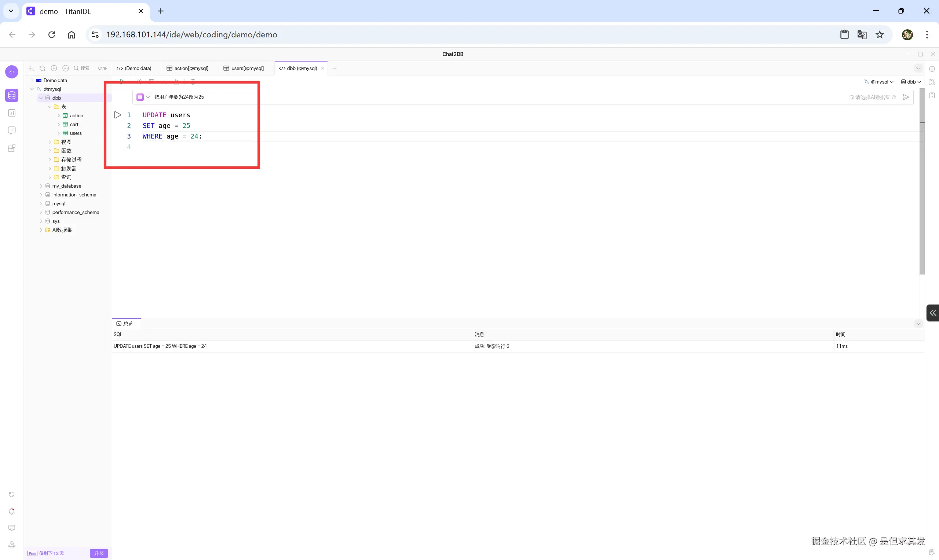Open the database connections sidebar icon
This screenshot has height=560, width=939.
12,95
